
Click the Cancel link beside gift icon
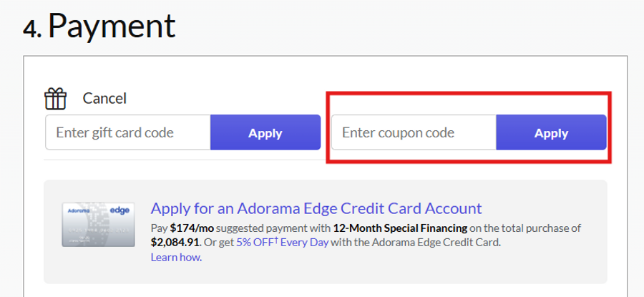click(104, 98)
